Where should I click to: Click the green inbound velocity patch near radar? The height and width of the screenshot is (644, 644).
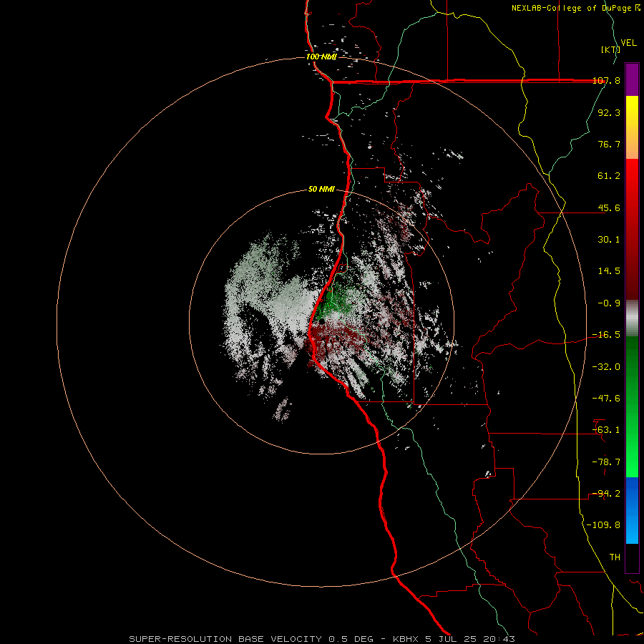[337, 300]
